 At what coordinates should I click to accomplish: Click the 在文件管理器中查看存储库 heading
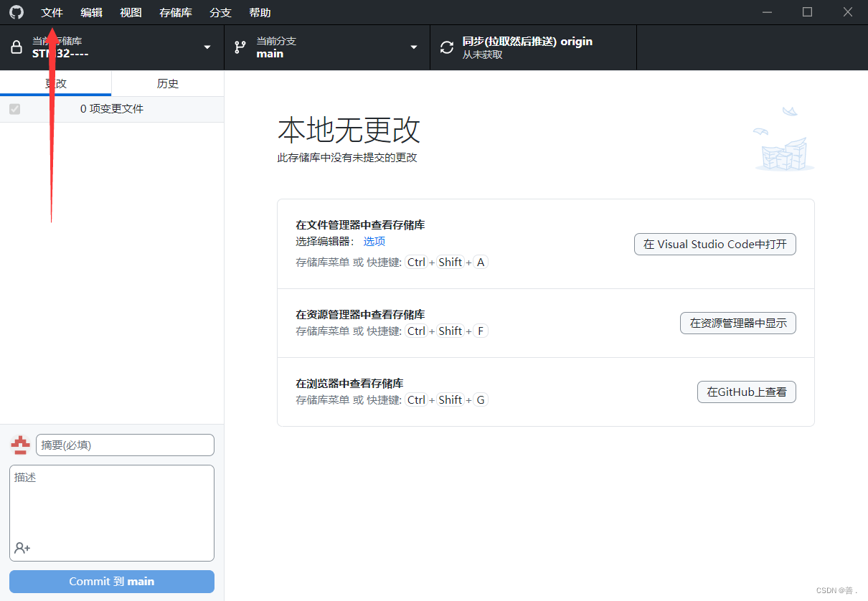pos(360,225)
